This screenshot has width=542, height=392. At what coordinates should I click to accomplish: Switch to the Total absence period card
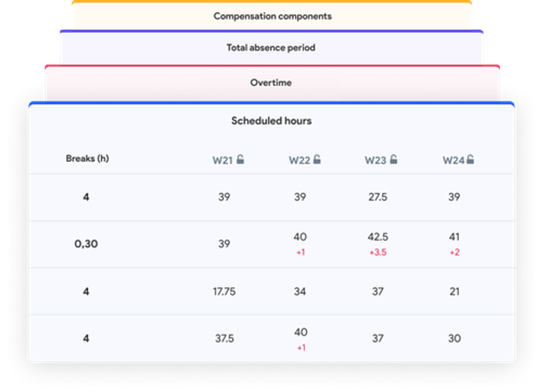(x=272, y=47)
